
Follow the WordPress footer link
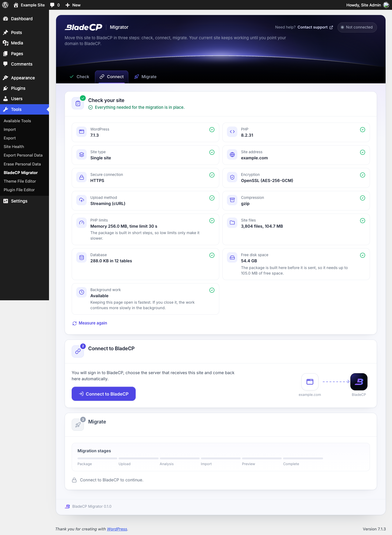[x=117, y=529]
